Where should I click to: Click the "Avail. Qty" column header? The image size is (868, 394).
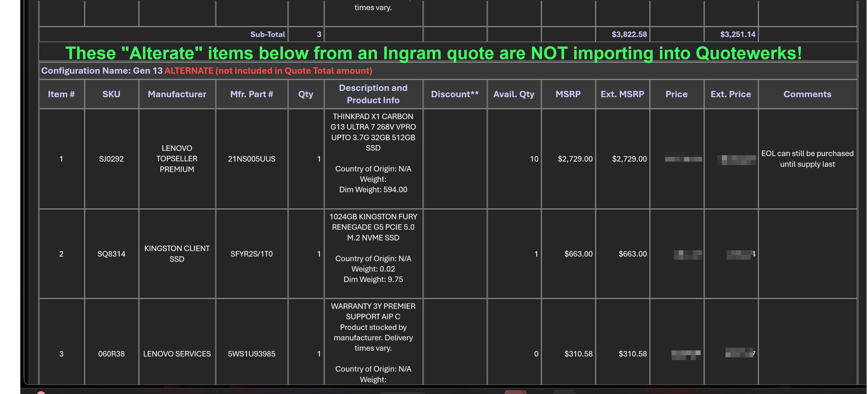click(x=514, y=94)
